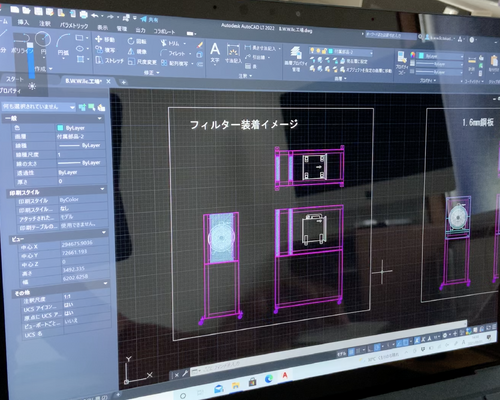The image size is (500, 400).
Task: Click the 配列複写 (Array) tool
Action: 174,63
